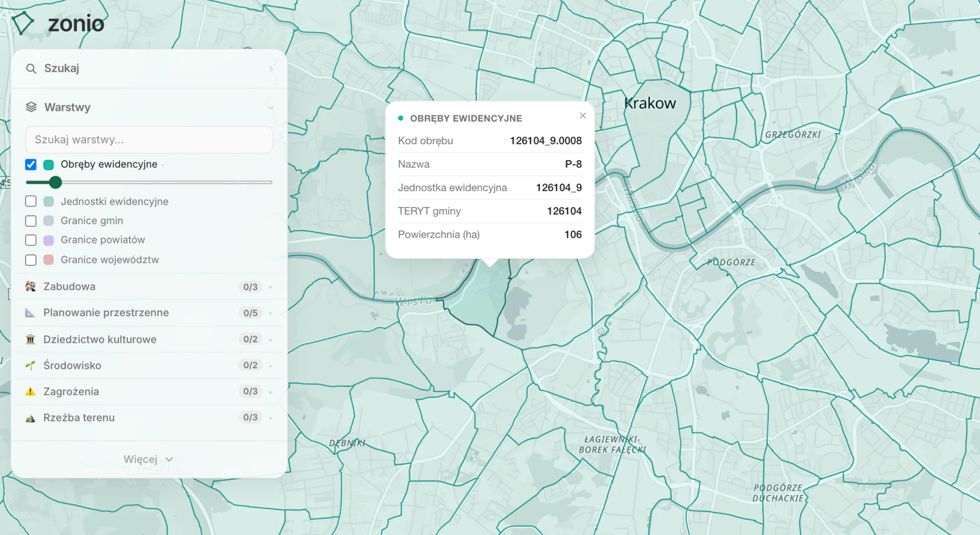Click the Obręby ewidencyjne teal color swatch
This screenshot has width=980, height=535.
[x=48, y=165]
